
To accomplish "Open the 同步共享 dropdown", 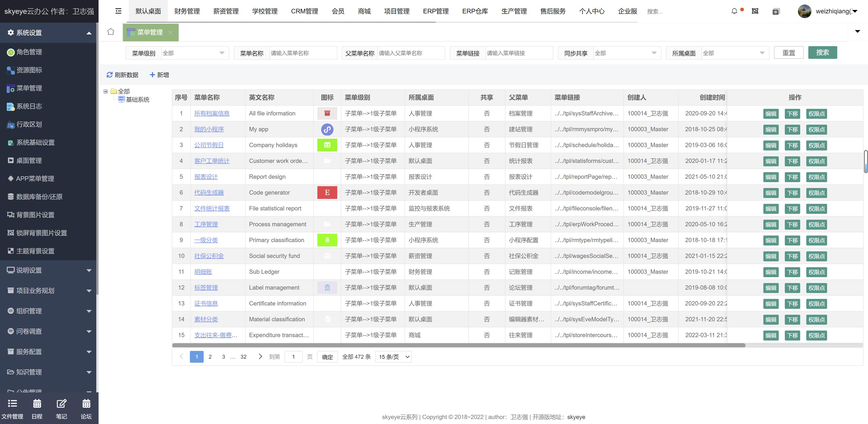I will coord(626,53).
